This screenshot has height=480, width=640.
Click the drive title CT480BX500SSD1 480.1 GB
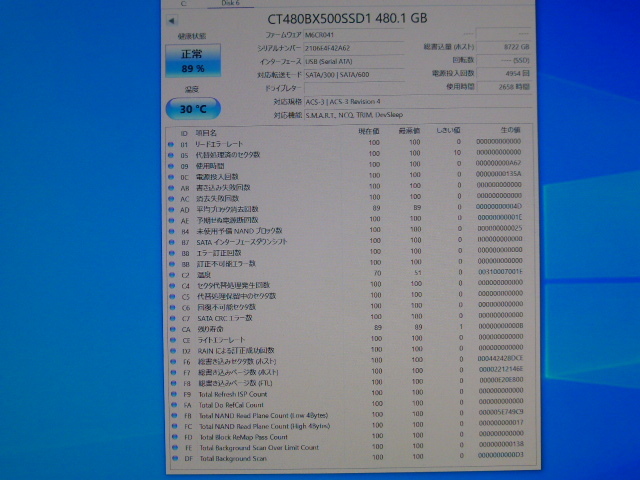(x=347, y=18)
